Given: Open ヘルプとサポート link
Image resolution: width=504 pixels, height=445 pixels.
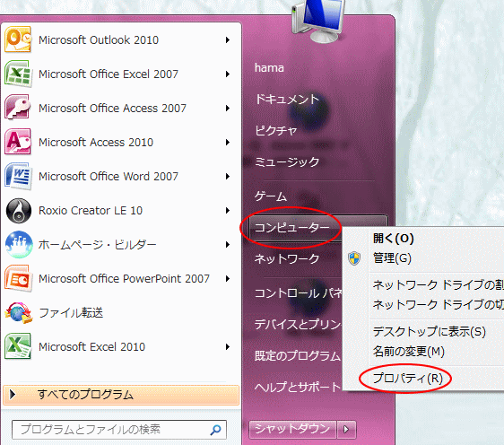Looking at the screenshot, I should click(x=298, y=387).
